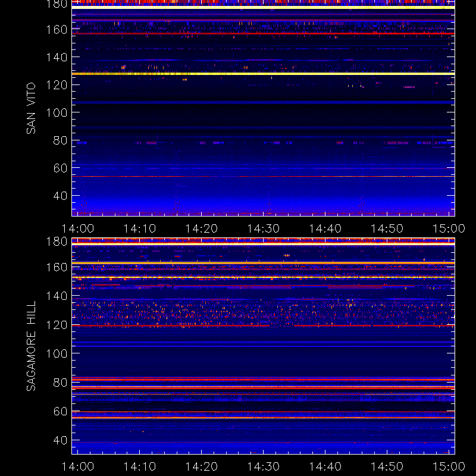Click 14:40 time label below Sagamore Hill plot
The image size is (476, 476).
point(325,466)
